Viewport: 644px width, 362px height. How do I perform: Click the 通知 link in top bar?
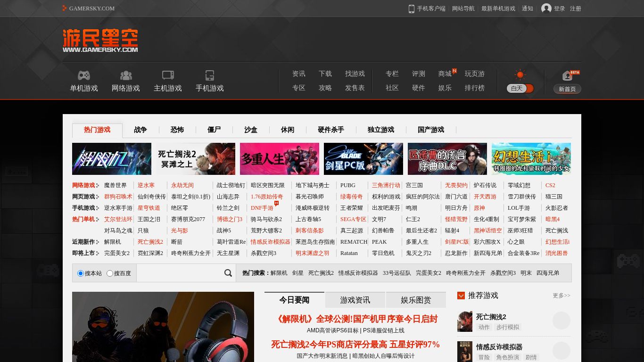(528, 8)
